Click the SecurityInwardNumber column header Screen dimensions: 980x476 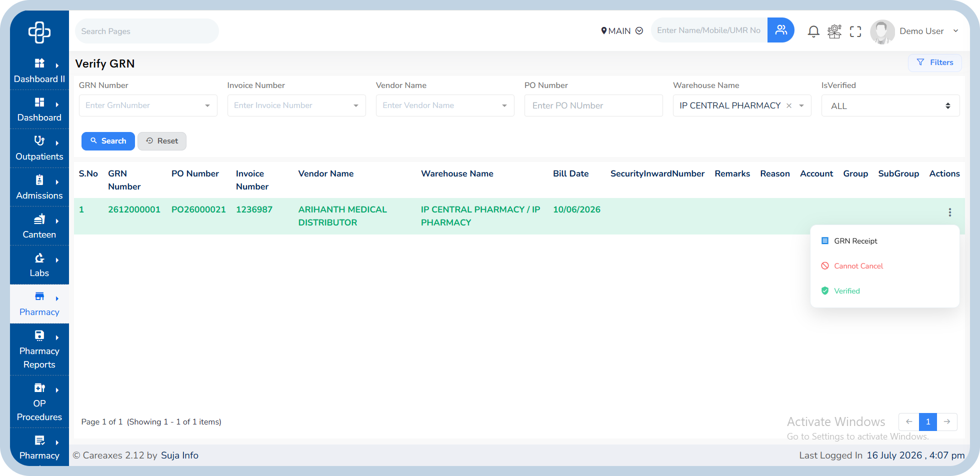[x=657, y=173]
